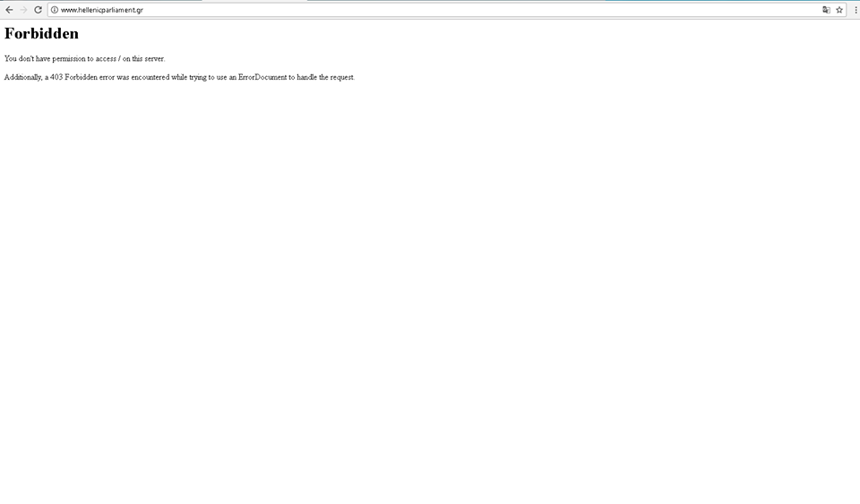Screen dimensions: 860x504
Task: Bookmark this page with the star
Action: 839,10
